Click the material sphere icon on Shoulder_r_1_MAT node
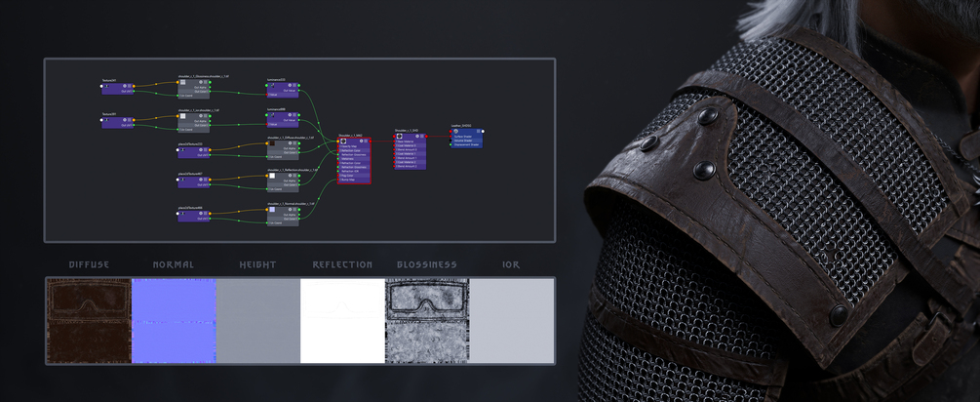 tap(343, 141)
